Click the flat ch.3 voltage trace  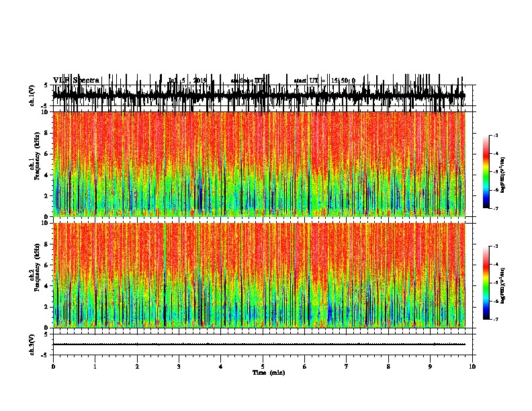[259, 345]
